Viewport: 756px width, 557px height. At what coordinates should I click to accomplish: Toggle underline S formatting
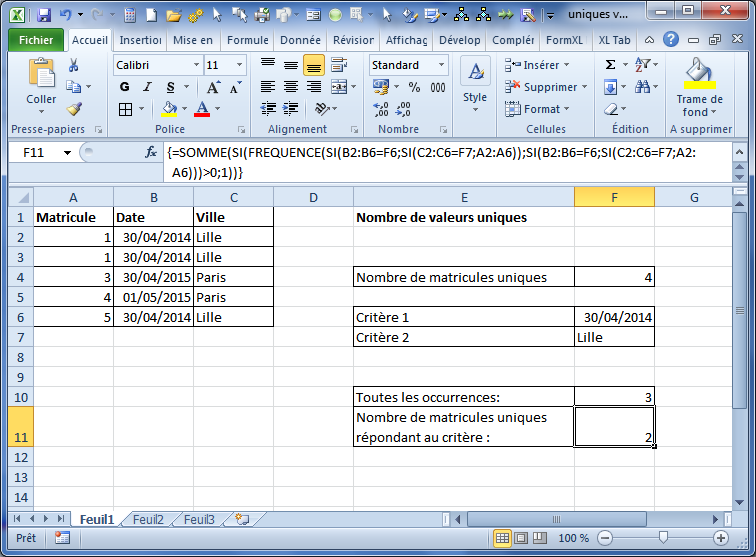point(170,87)
